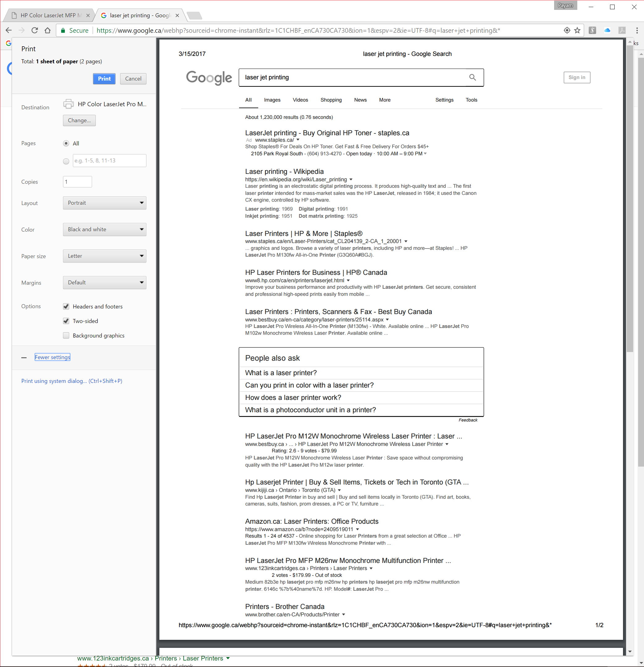Open the Color Black and white dropdown

(x=104, y=229)
